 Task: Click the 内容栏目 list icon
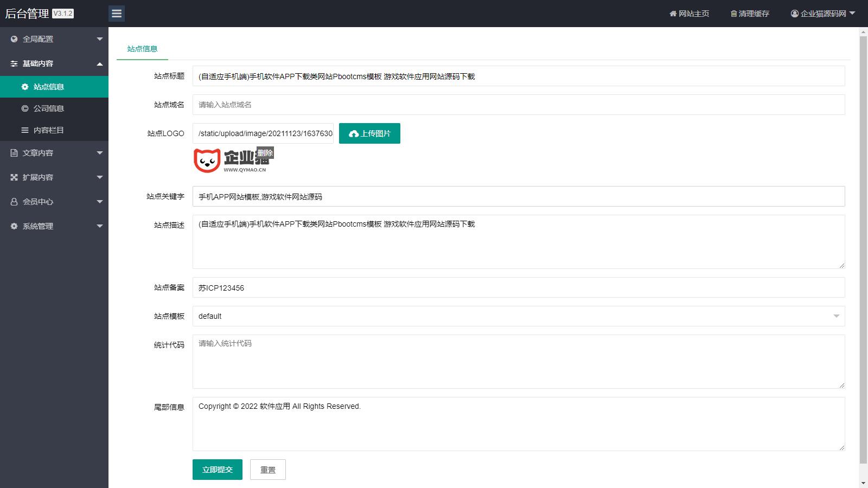pyautogui.click(x=24, y=130)
